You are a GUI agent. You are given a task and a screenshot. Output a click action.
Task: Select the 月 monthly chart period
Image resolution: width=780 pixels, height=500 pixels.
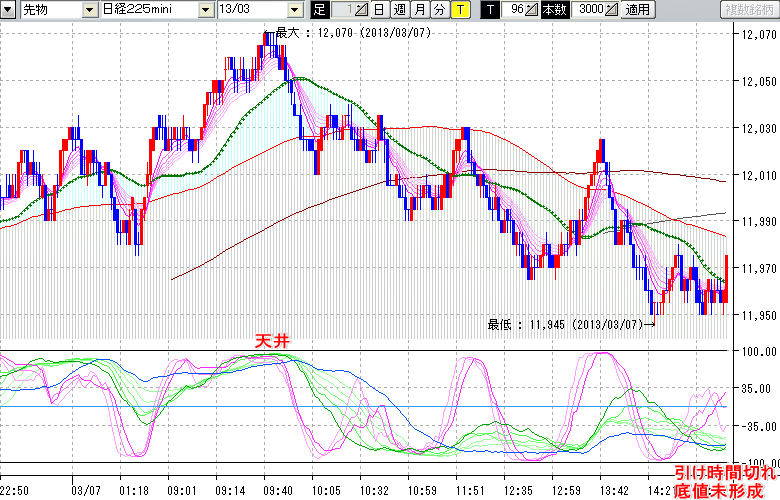(x=419, y=10)
